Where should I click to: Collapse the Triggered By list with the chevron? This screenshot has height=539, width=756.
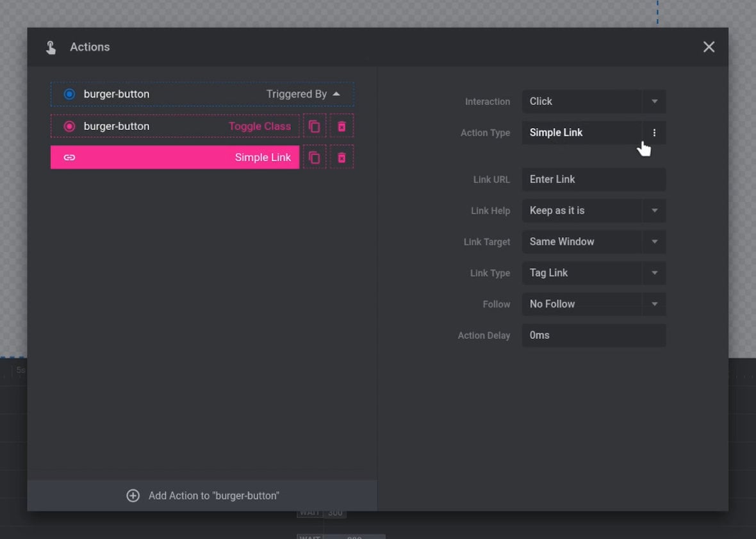337,93
